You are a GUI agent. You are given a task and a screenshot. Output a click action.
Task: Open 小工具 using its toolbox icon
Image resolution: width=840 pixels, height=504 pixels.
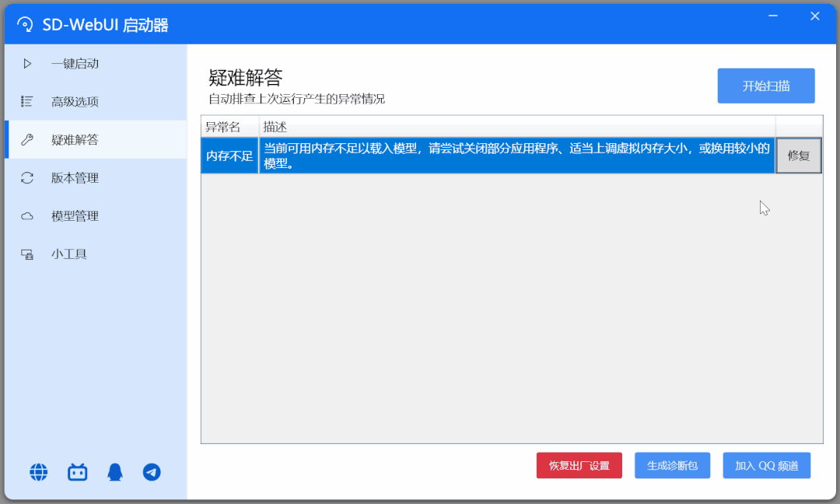click(x=26, y=254)
